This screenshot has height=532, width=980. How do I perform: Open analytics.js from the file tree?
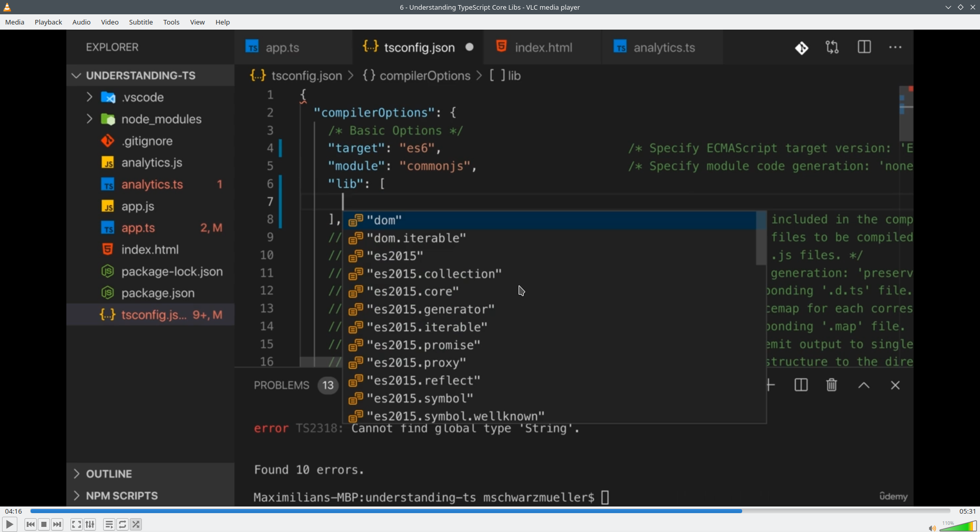click(x=150, y=163)
